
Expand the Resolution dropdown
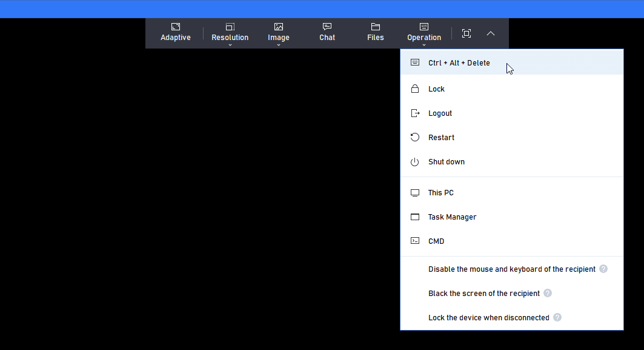tap(230, 33)
